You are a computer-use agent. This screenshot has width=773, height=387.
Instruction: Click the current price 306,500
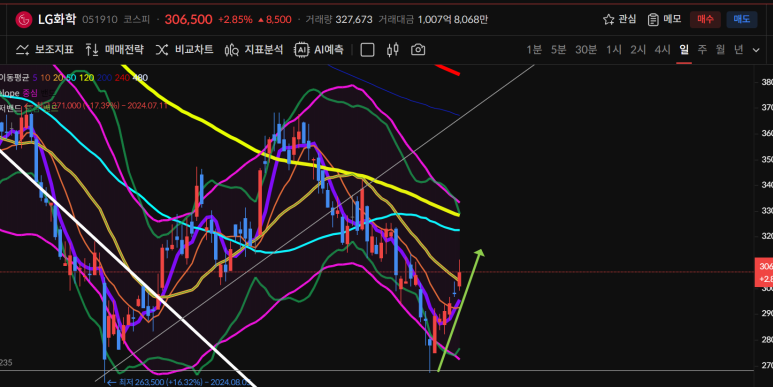pos(188,20)
